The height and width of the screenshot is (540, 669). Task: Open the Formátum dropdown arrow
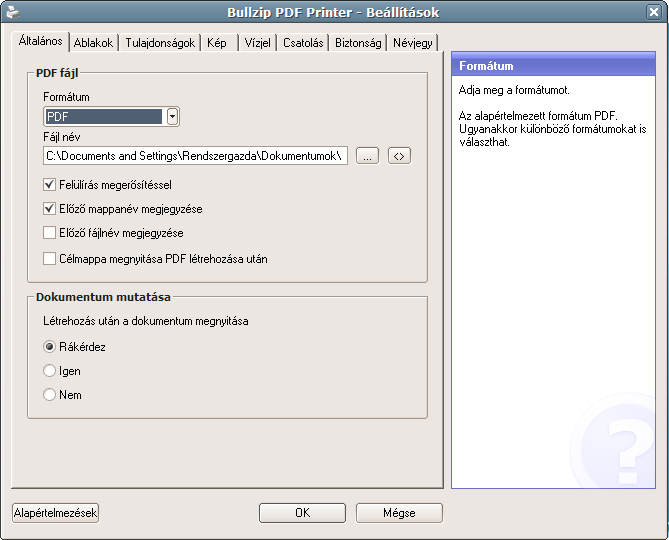point(172,116)
